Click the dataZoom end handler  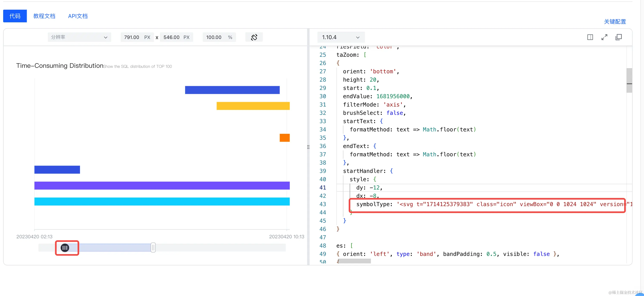tap(153, 248)
